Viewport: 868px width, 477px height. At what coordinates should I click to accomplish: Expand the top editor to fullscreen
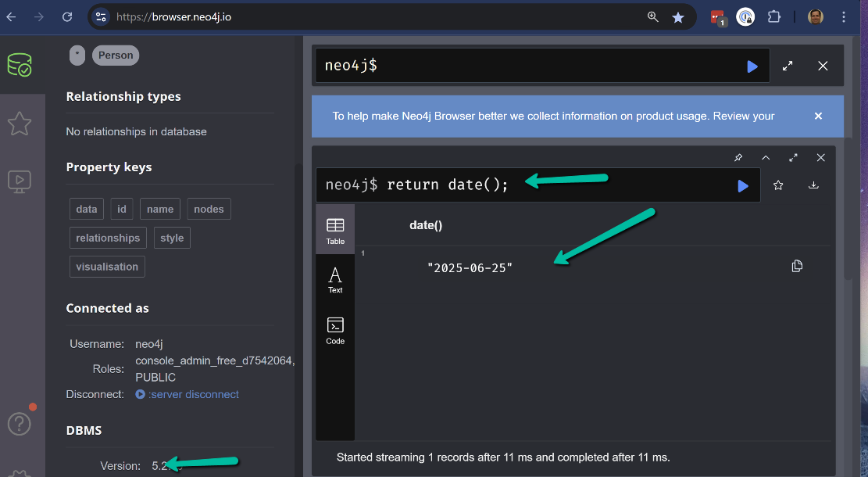[x=788, y=66]
